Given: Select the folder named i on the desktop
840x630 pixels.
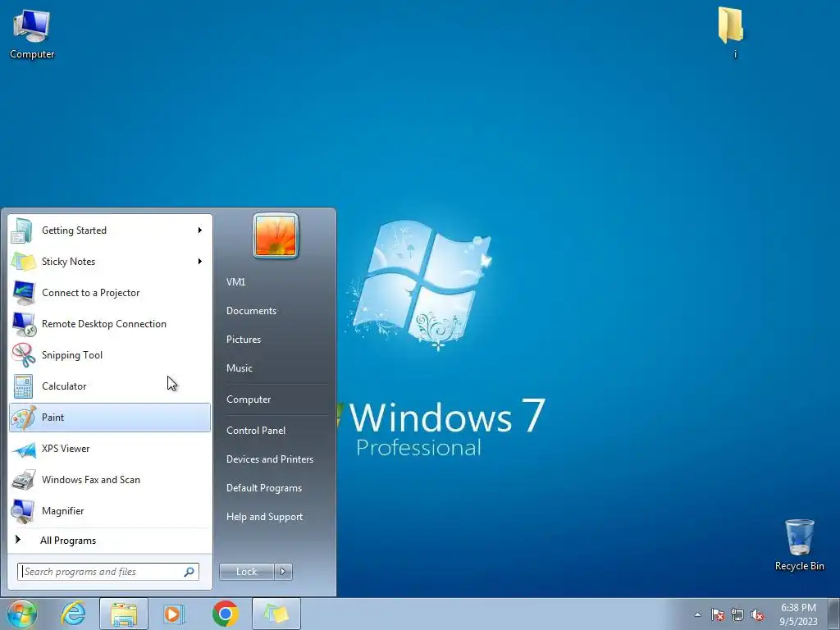Looking at the screenshot, I should pyautogui.click(x=731, y=32).
